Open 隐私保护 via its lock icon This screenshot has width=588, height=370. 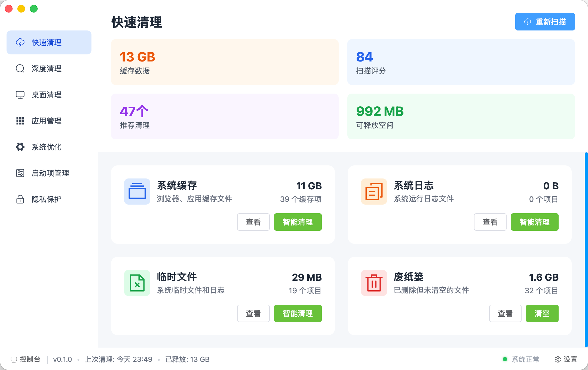pos(20,199)
